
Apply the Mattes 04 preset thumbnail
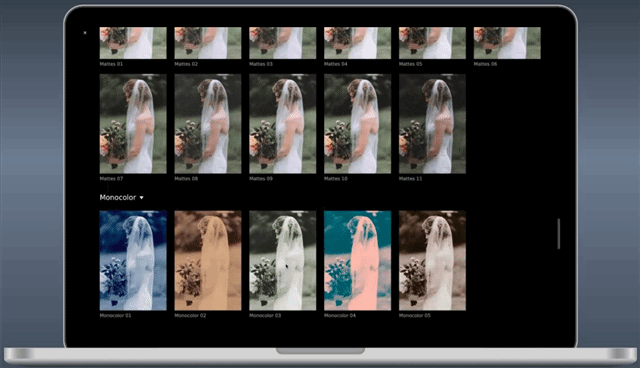click(357, 43)
